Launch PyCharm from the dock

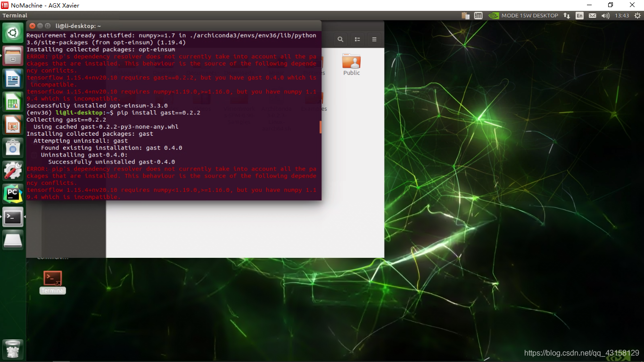(x=13, y=194)
